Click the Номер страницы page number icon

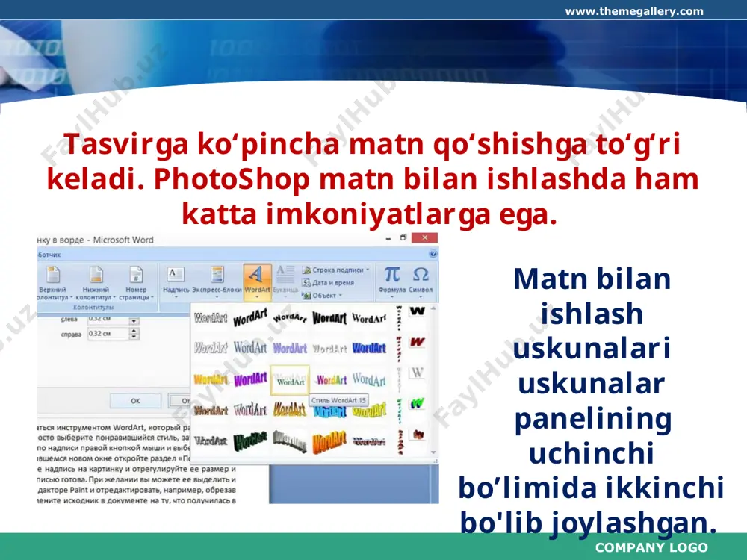[x=136, y=275]
